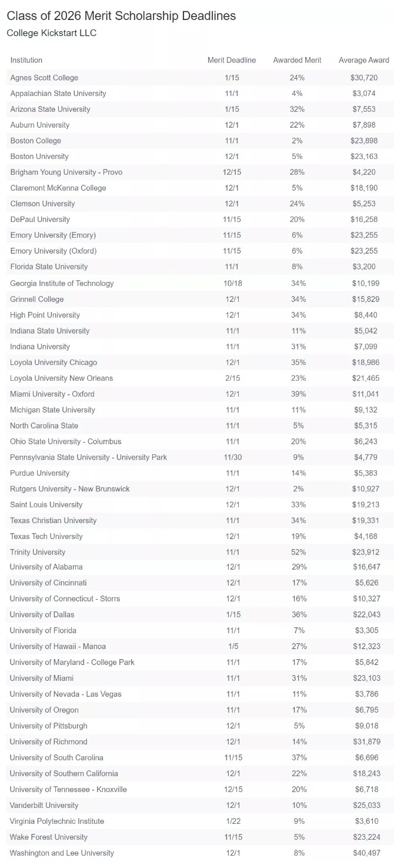Screen dimensions: 404x868
Task: Click the Institution column header
Action: 26,60
